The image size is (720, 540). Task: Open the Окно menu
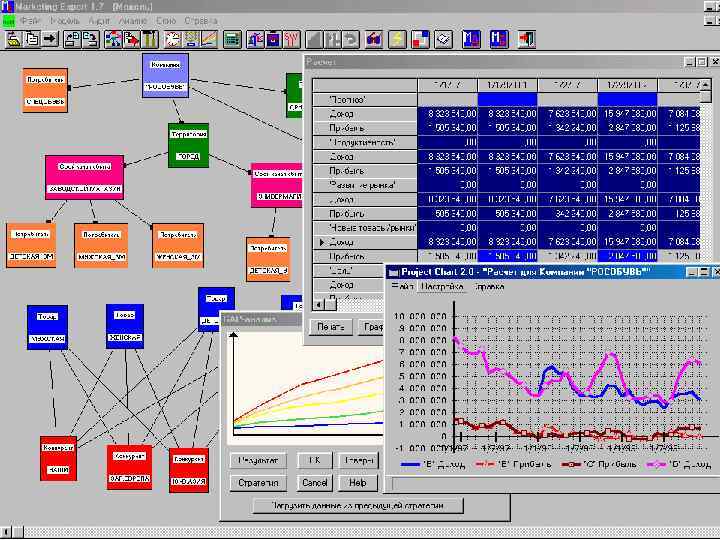click(x=166, y=21)
